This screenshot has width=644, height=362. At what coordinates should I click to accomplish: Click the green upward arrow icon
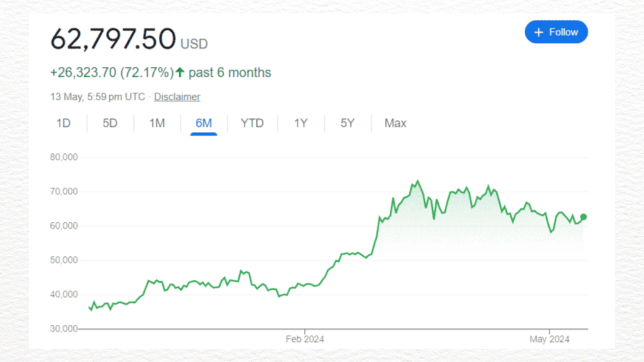pyautogui.click(x=180, y=72)
